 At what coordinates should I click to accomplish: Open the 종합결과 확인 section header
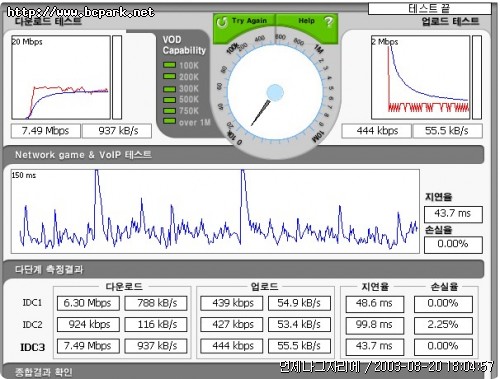[44, 372]
